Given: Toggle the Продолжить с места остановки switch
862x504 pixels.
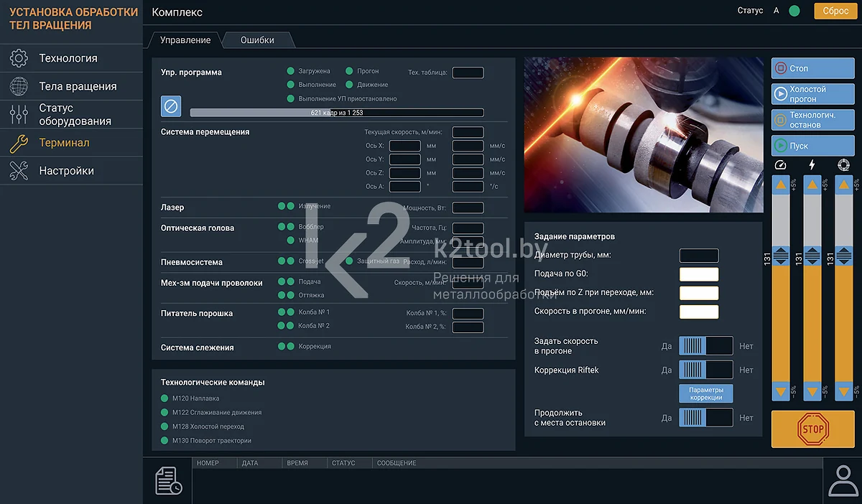Looking at the screenshot, I should pyautogui.click(x=706, y=418).
